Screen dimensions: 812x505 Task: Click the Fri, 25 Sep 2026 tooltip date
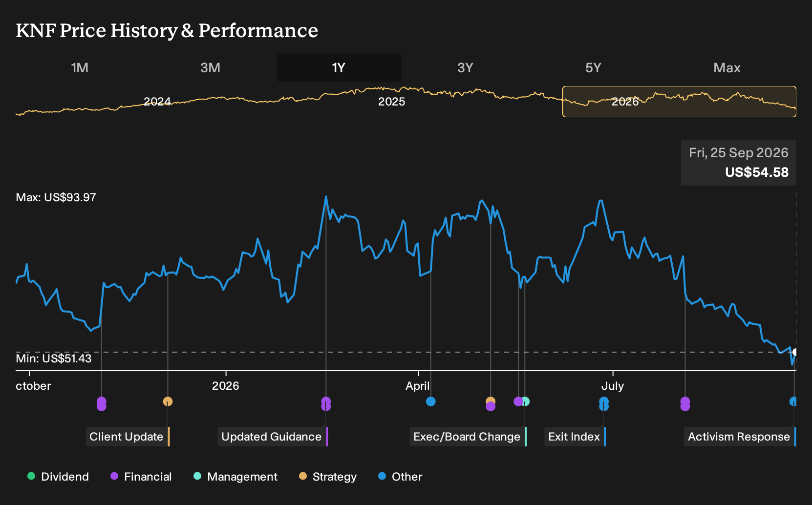739,153
